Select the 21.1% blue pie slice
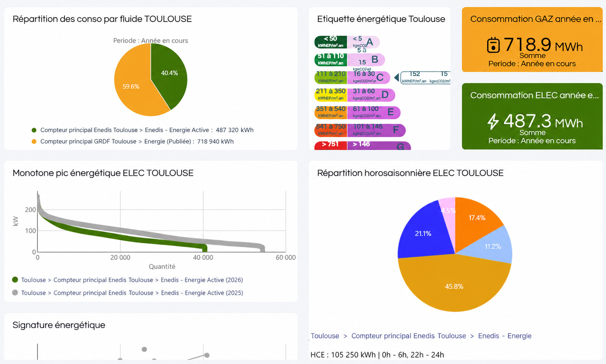The width and height of the screenshot is (606, 364). (423, 233)
